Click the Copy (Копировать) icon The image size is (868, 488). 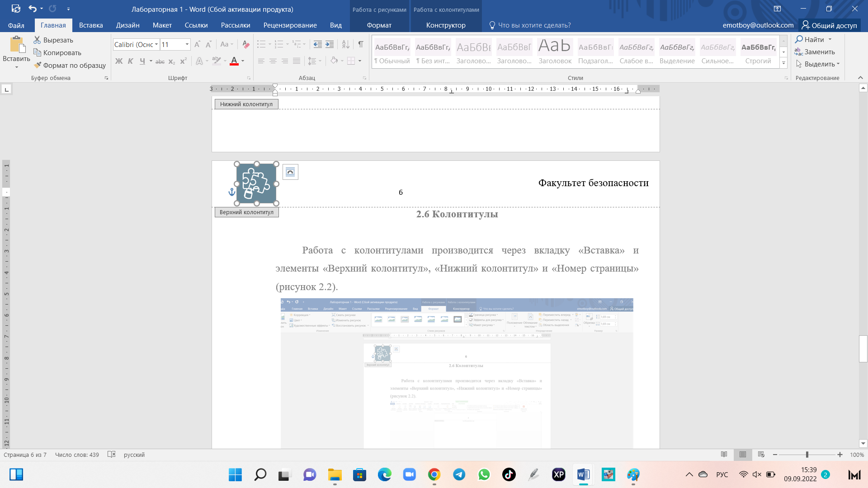[37, 53]
